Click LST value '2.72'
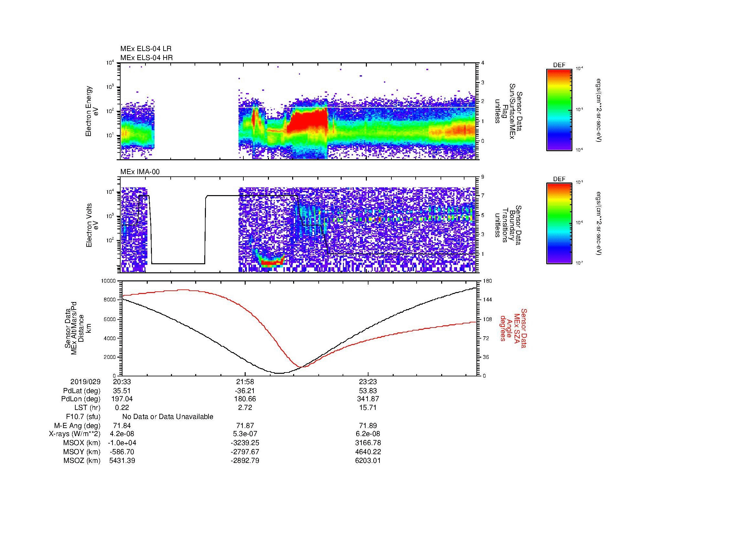 (x=245, y=408)
